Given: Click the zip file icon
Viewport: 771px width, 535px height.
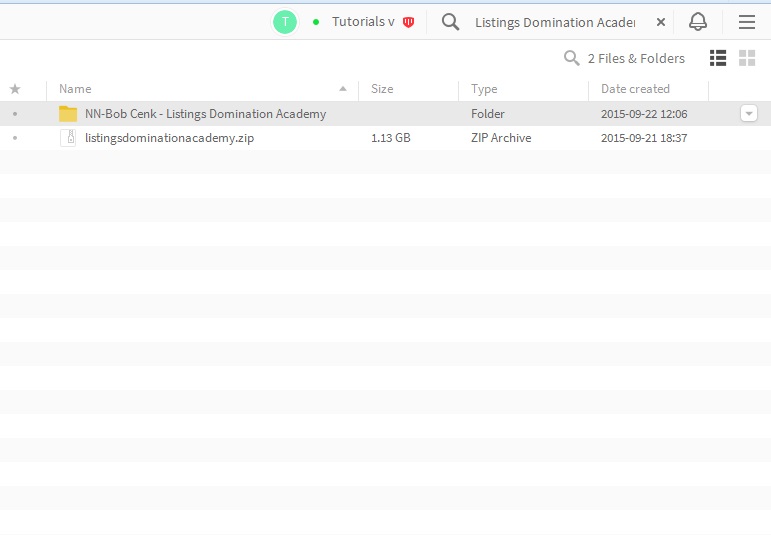Looking at the screenshot, I should point(68,138).
